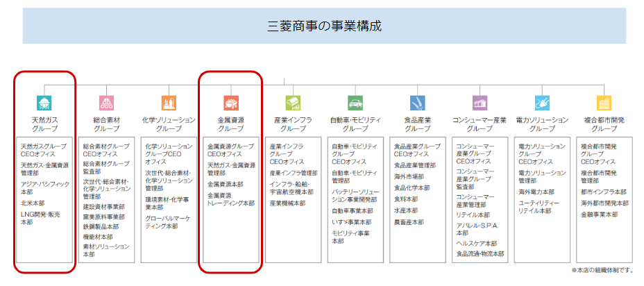Select アパレル・S.P.A.本部 entry
This screenshot has height=286, width=644.
477,229
